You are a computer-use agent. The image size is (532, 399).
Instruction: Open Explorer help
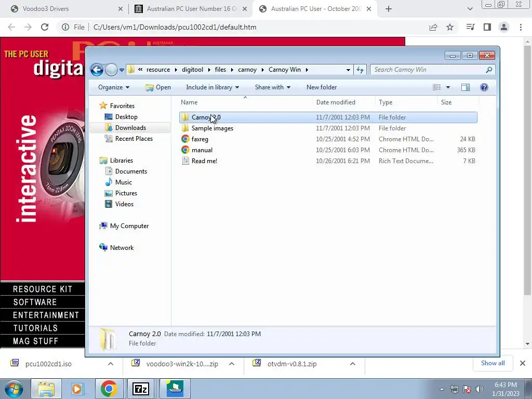tap(484, 87)
